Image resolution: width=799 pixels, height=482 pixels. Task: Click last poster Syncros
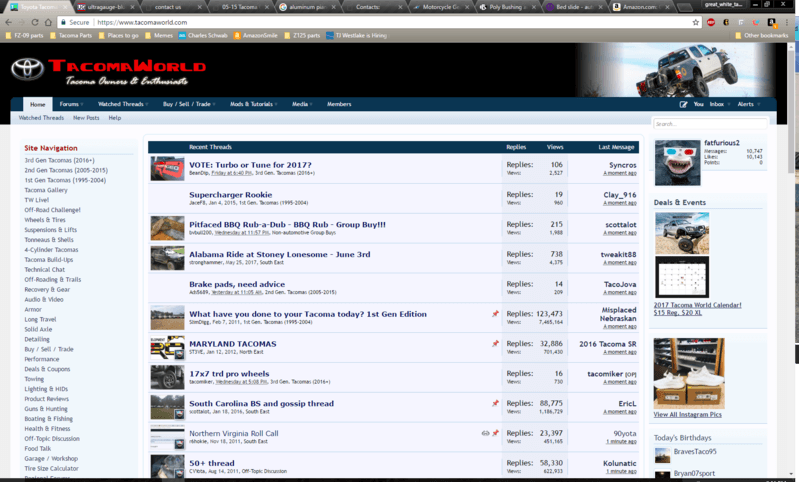tap(623, 165)
